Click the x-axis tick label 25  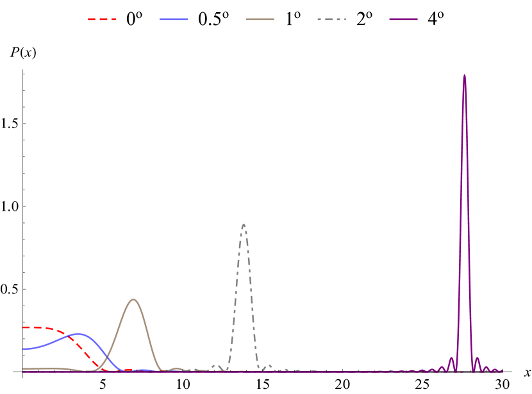click(x=422, y=384)
